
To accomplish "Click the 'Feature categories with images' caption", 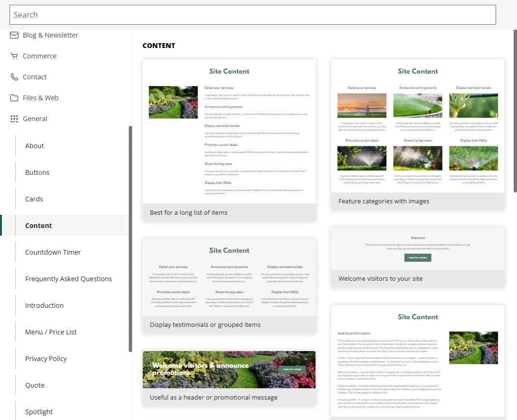I will pyautogui.click(x=384, y=201).
